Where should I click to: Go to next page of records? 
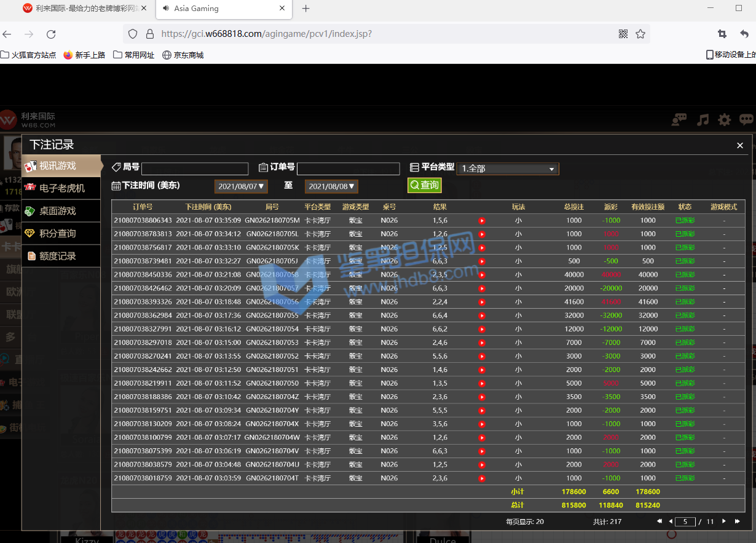click(724, 521)
